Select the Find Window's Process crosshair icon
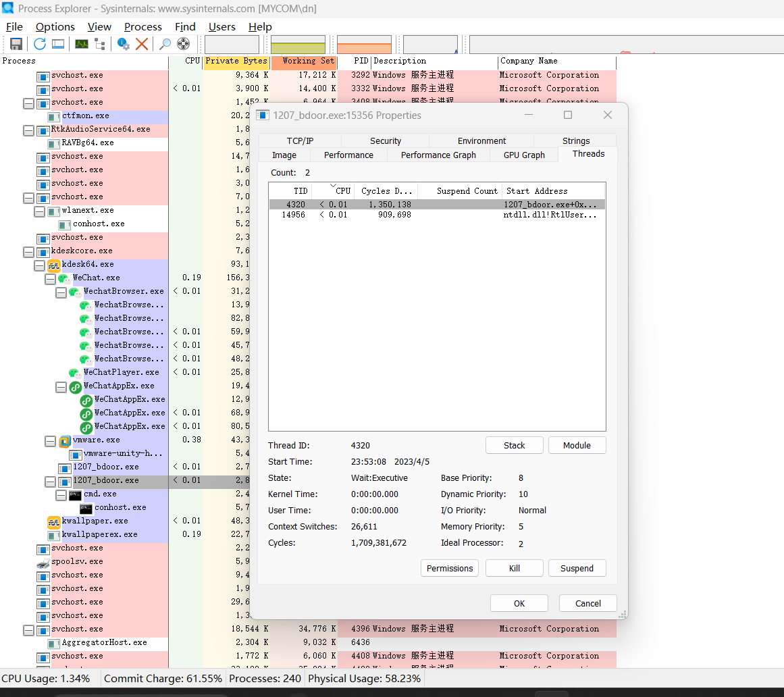784x697 pixels. click(183, 44)
